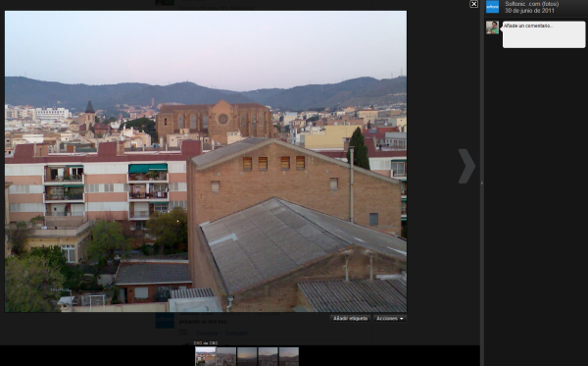Select the first thumbnail in the filmstrip
The image size is (588, 366).
coord(206,356)
